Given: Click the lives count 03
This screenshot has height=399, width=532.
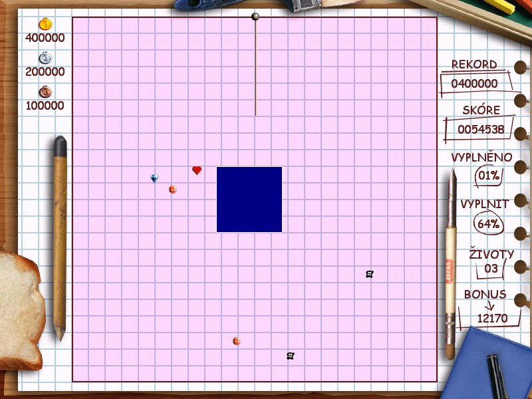Looking at the screenshot, I should [x=491, y=269].
